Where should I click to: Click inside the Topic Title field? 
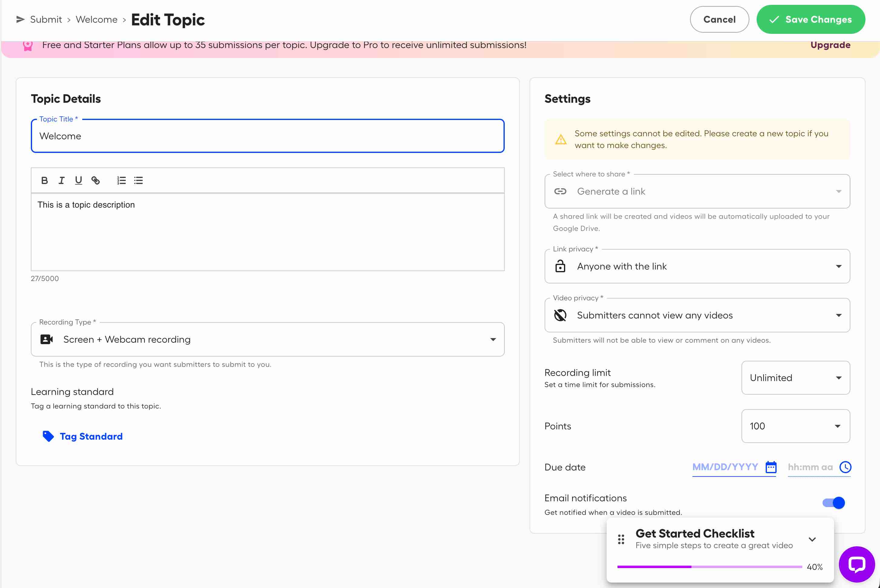click(267, 136)
